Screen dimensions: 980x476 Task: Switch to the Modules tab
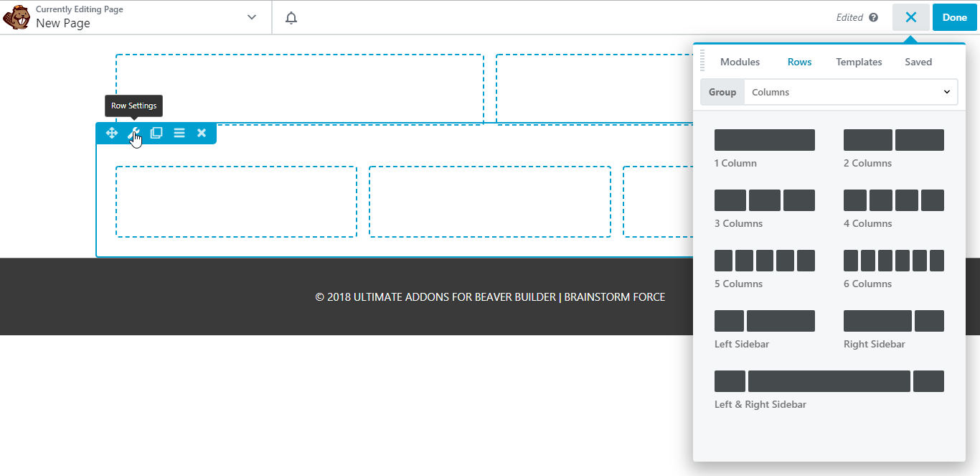point(740,62)
